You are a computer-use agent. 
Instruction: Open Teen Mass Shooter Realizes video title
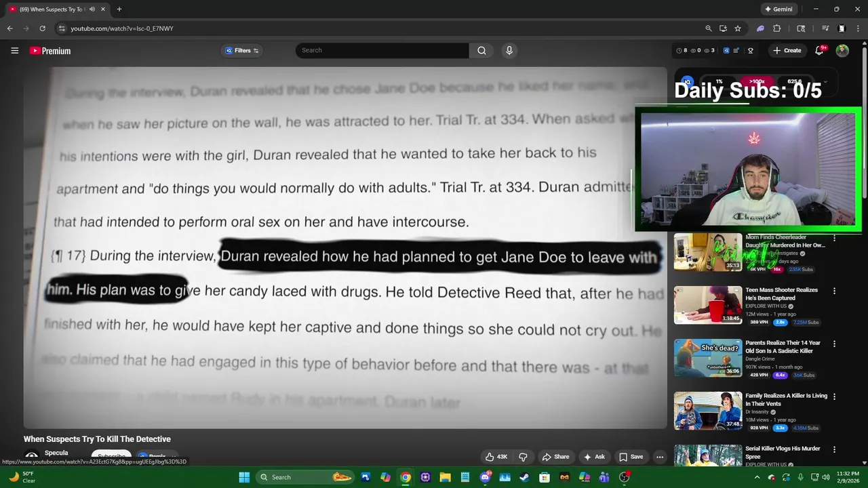click(x=781, y=293)
